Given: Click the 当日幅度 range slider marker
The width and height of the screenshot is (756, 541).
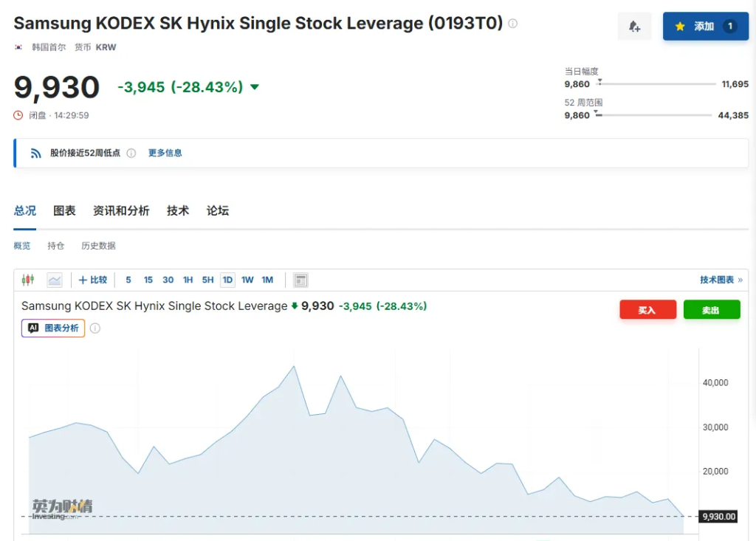Looking at the screenshot, I should coord(599,83).
